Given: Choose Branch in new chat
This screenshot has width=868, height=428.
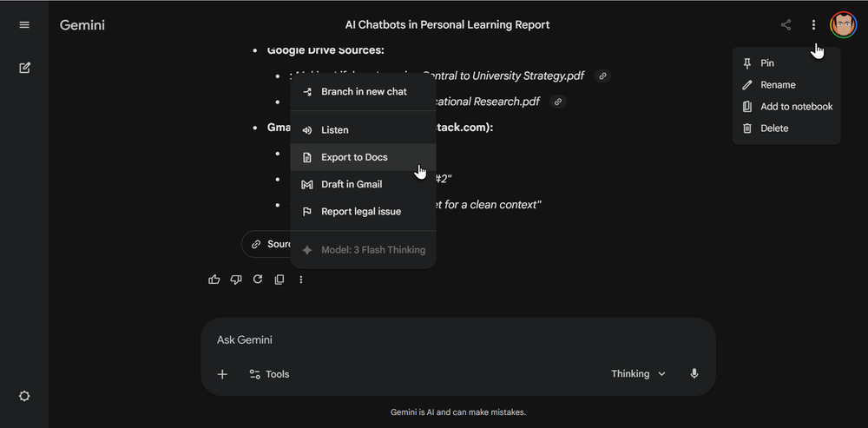Looking at the screenshot, I should click(363, 92).
